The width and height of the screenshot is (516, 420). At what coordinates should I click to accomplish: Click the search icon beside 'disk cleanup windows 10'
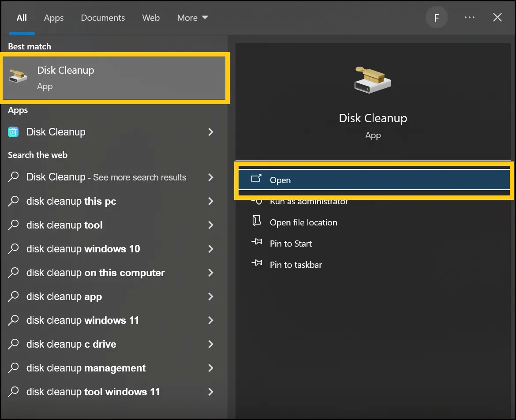[13, 248]
